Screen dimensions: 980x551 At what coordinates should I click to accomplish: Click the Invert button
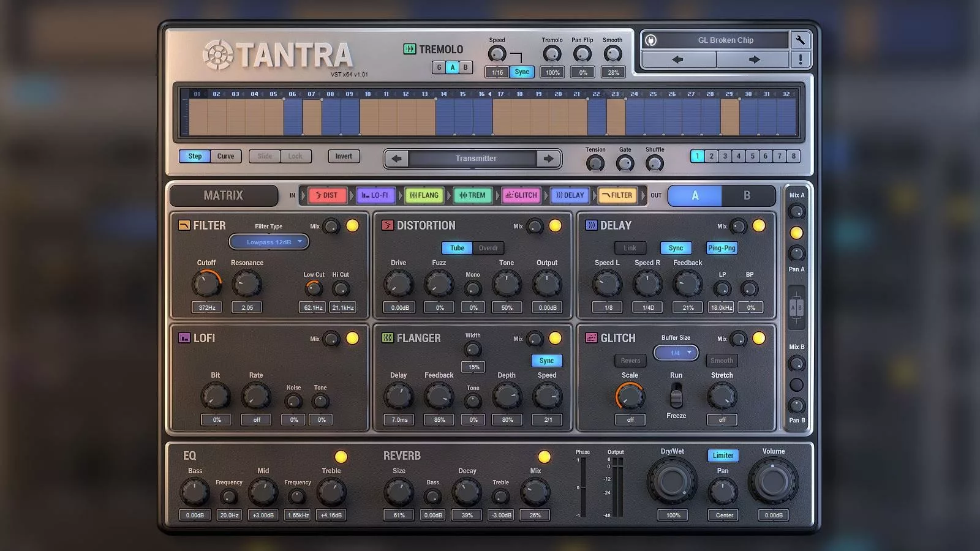[344, 156]
